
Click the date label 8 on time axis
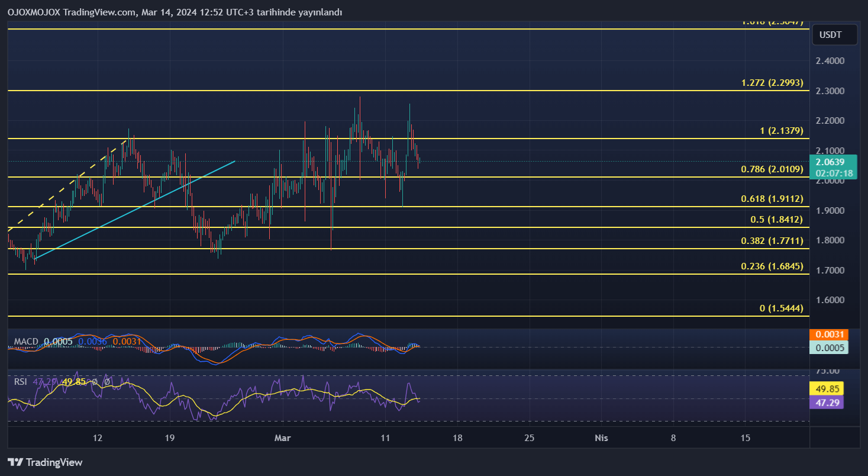[x=673, y=438]
